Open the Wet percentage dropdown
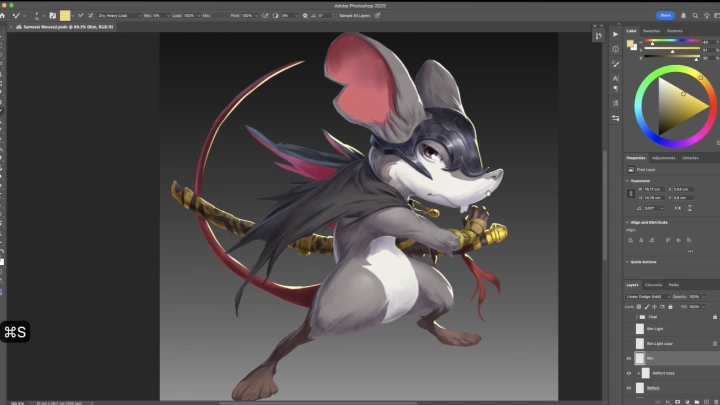This screenshot has height=405, width=720. [168, 16]
